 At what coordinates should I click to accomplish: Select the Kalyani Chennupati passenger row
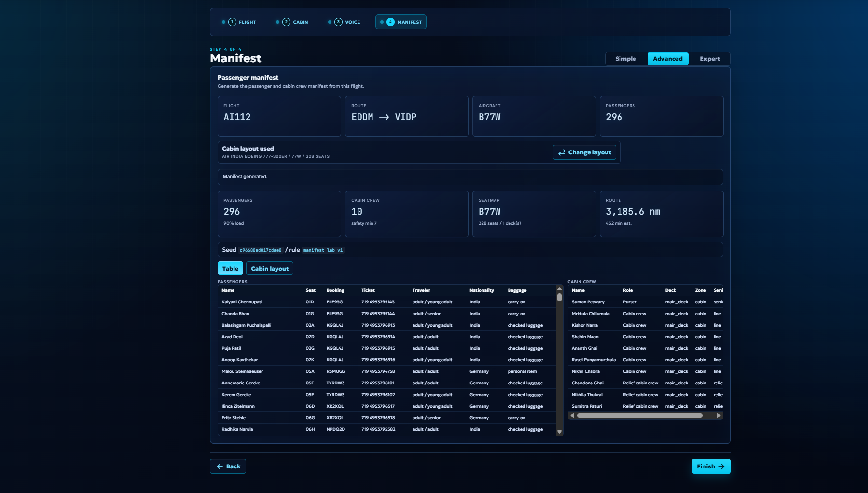point(386,302)
